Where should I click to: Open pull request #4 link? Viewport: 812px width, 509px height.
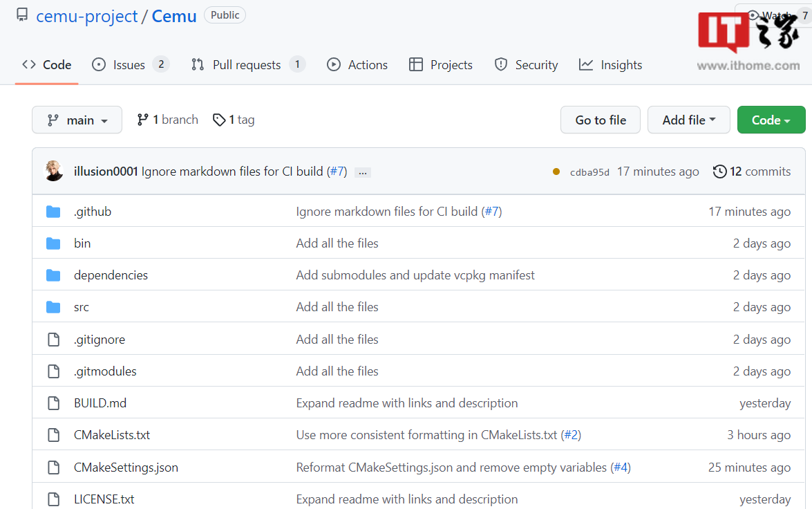coord(621,468)
